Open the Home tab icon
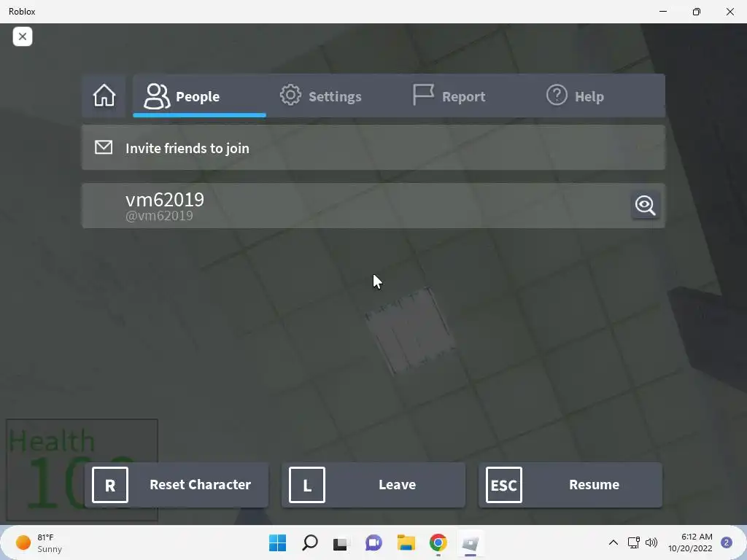 [104, 96]
